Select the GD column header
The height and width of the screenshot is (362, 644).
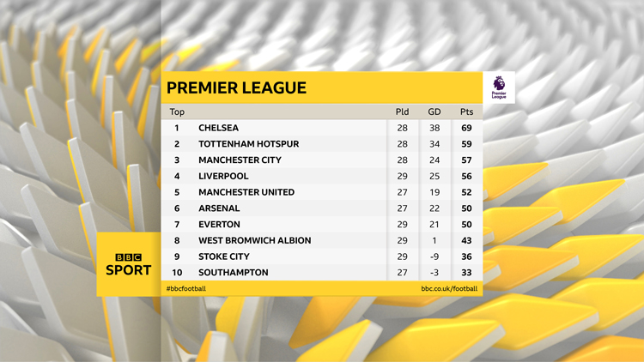434,112
